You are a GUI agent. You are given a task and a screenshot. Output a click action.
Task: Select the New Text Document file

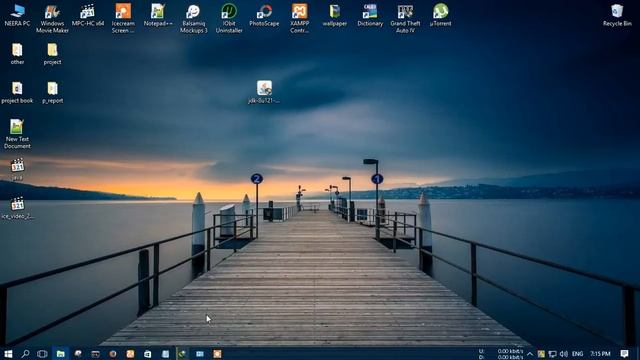coord(17,134)
